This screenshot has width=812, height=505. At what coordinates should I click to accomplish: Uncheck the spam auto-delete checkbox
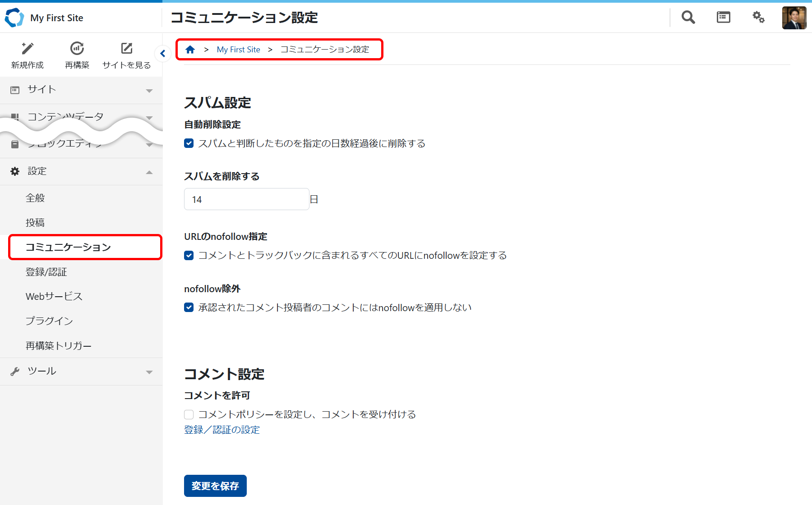(189, 143)
